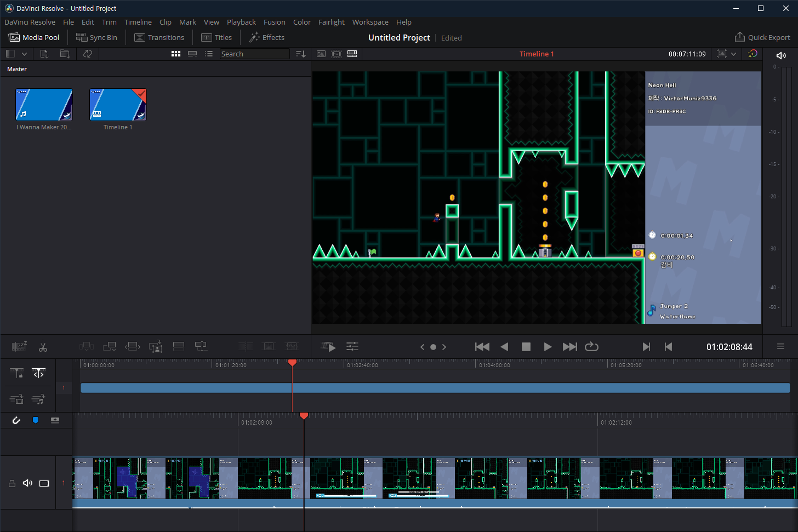Open the Media Pool panel
Viewport: 798px width, 532px height.
click(34, 37)
